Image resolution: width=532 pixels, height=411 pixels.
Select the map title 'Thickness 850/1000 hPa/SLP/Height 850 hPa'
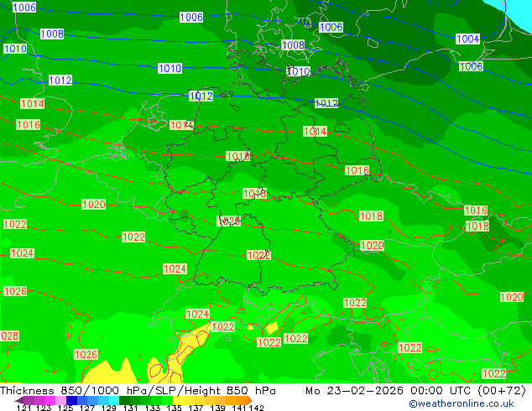(138, 391)
